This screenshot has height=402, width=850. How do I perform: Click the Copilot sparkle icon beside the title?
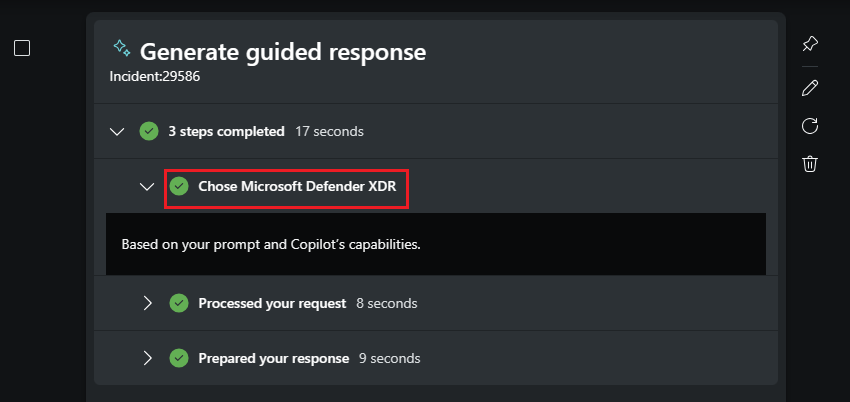pos(122,48)
